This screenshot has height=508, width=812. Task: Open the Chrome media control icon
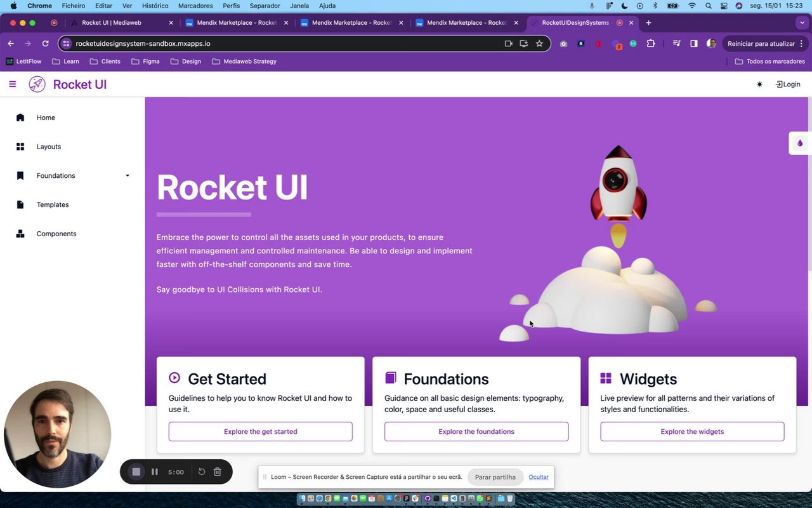(677, 44)
